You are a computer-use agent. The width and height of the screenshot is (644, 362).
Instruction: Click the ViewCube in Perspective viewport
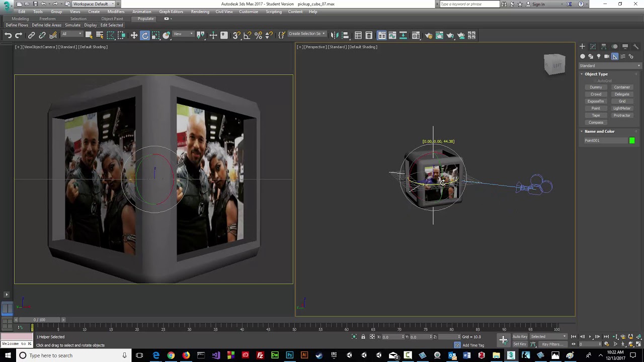point(555,65)
